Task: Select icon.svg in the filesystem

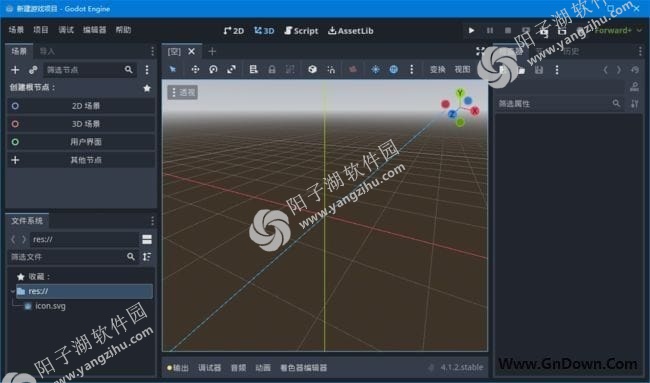Action: pos(50,306)
